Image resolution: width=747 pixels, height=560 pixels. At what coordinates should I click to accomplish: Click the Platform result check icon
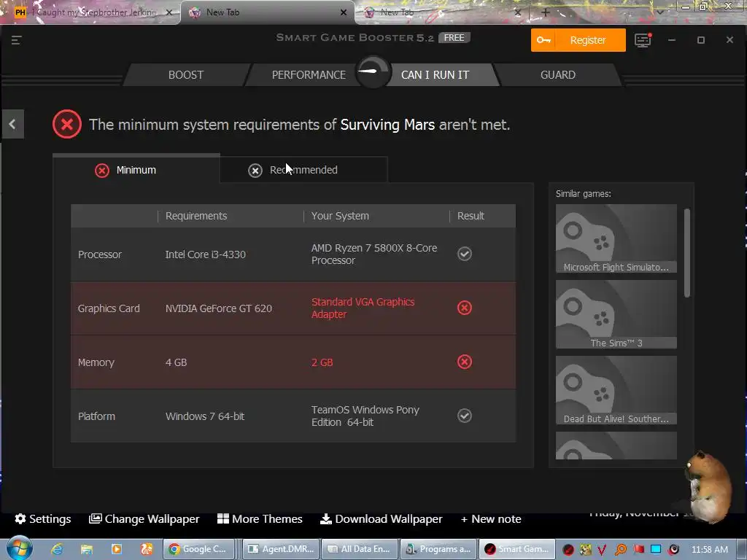(x=465, y=416)
